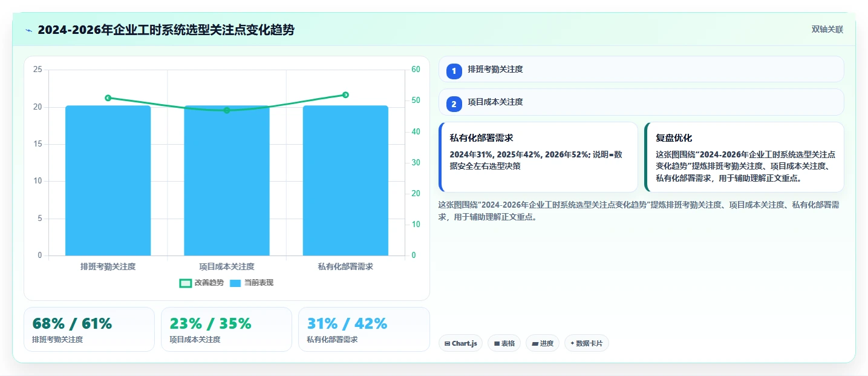Click the blue bar for 私有化部署需求
This screenshot has height=376, width=868.
(x=345, y=180)
